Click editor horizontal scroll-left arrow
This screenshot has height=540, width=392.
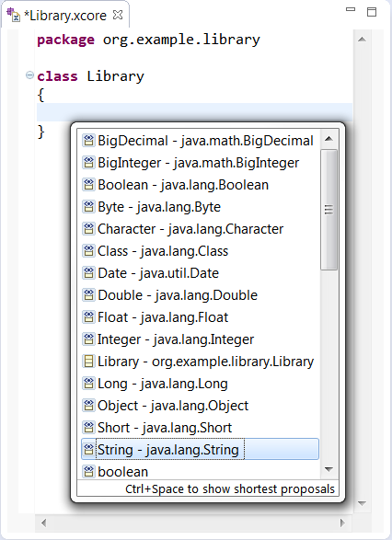pyautogui.click(x=44, y=523)
